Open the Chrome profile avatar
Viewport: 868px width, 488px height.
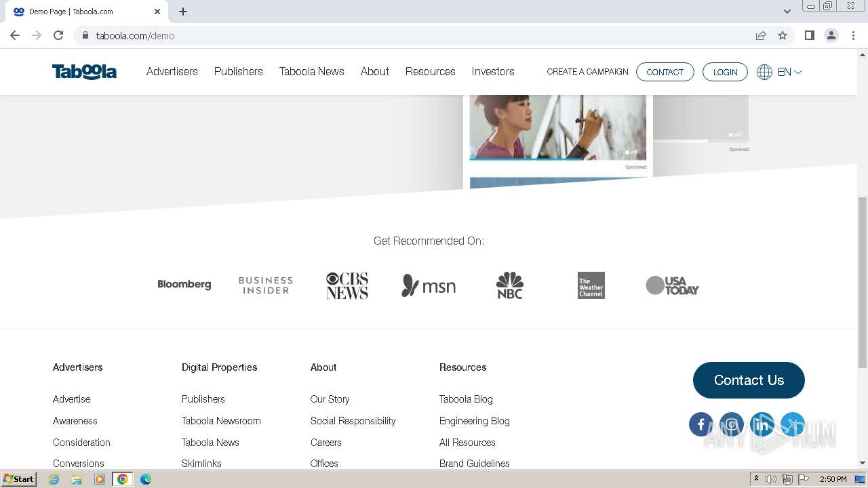point(831,35)
